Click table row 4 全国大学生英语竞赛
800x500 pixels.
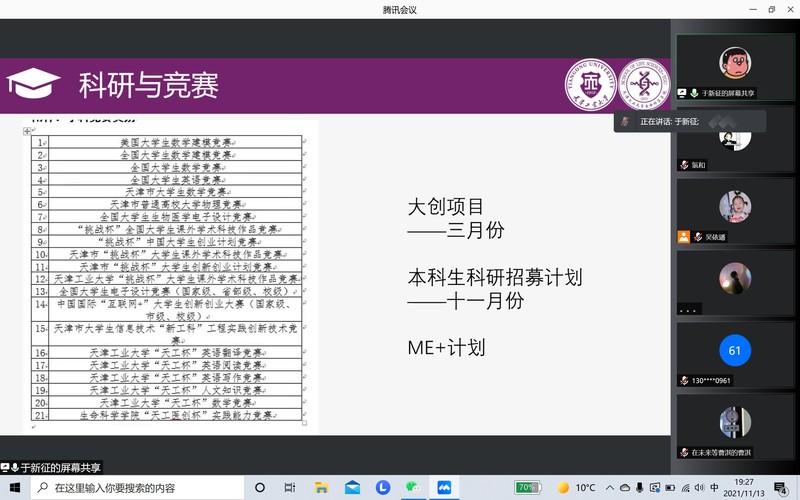pos(175,180)
